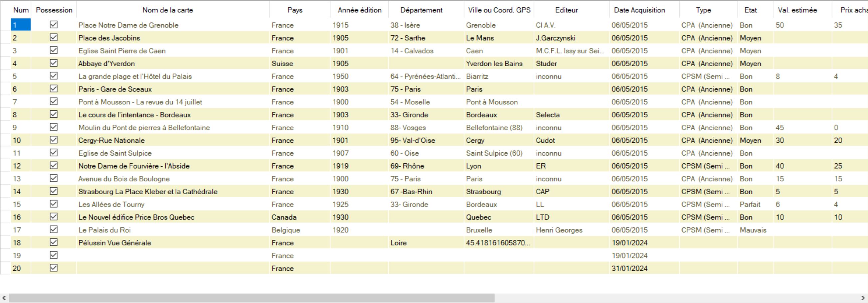Toggle Possession checkbox for Le Palais du Roi

[x=54, y=229]
